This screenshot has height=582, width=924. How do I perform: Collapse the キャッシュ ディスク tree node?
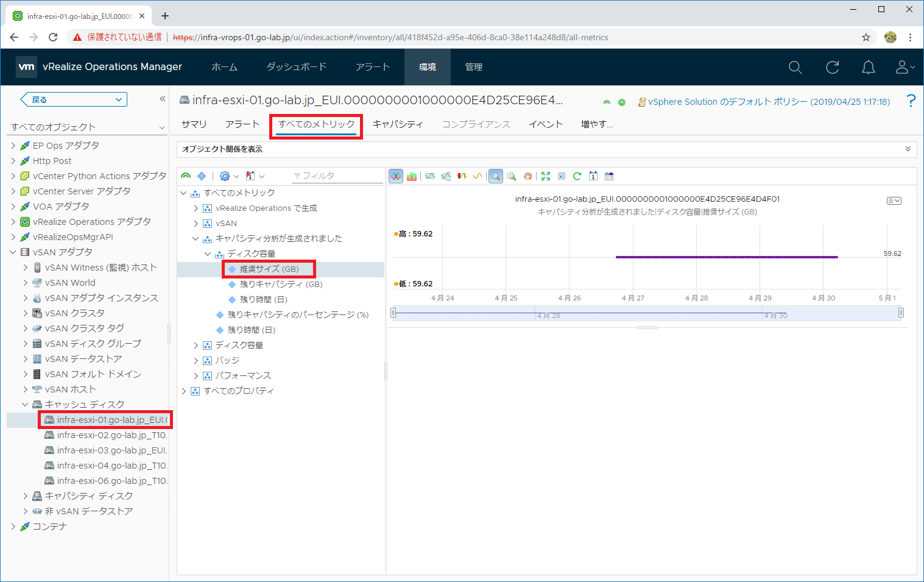25,405
